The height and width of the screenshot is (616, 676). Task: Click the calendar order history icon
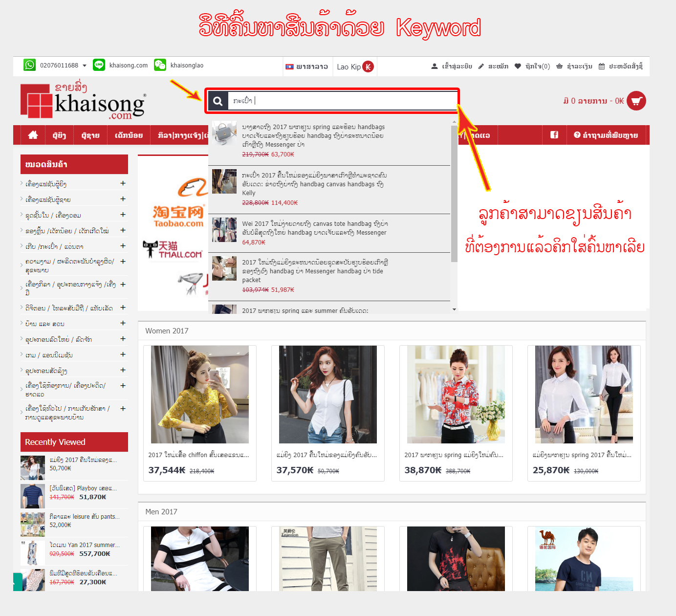[x=602, y=66]
